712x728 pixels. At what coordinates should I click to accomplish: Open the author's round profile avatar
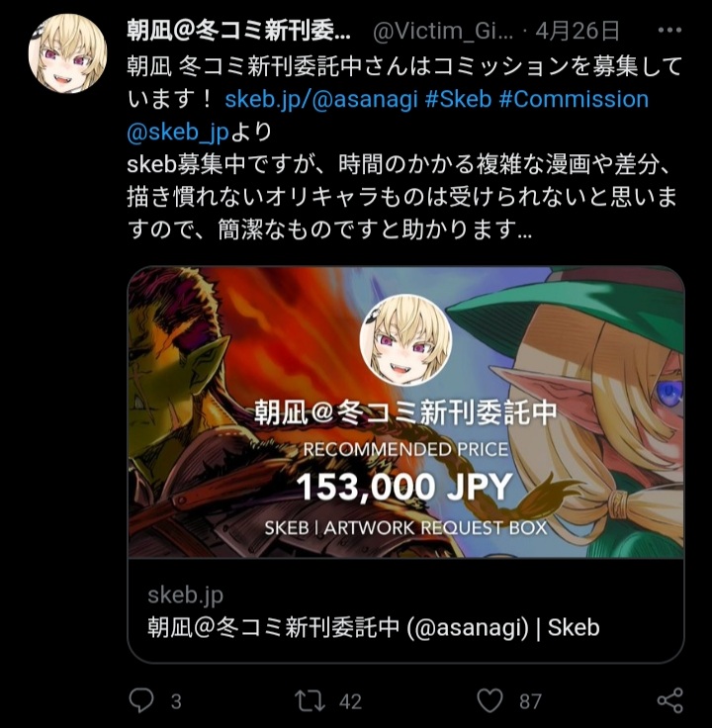click(68, 53)
